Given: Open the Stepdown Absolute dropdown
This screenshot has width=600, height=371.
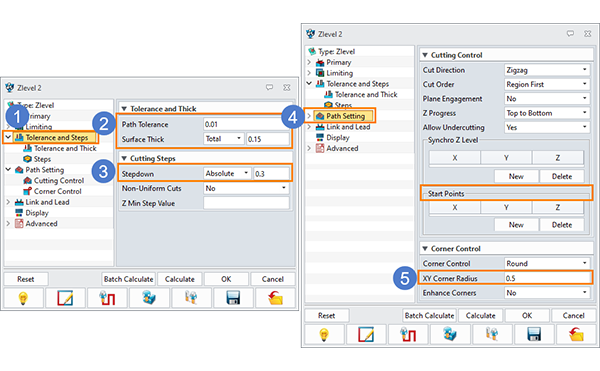Looking at the screenshot, I should coord(227,174).
